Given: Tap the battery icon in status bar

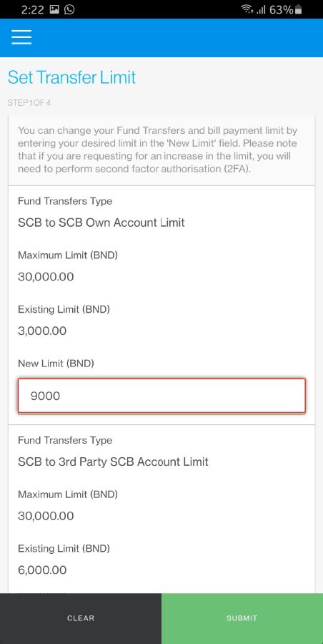Looking at the screenshot, I should (x=299, y=9).
